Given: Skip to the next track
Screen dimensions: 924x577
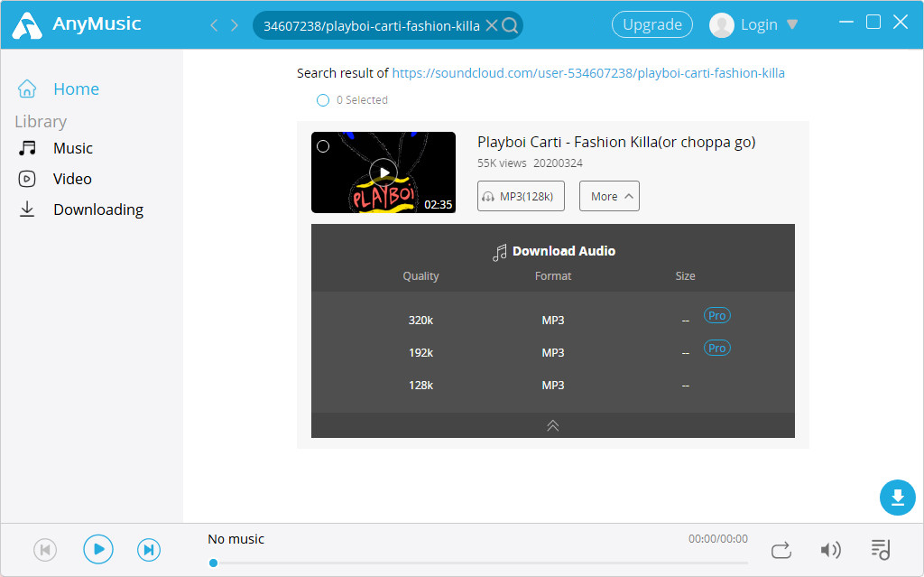Looking at the screenshot, I should (x=149, y=550).
